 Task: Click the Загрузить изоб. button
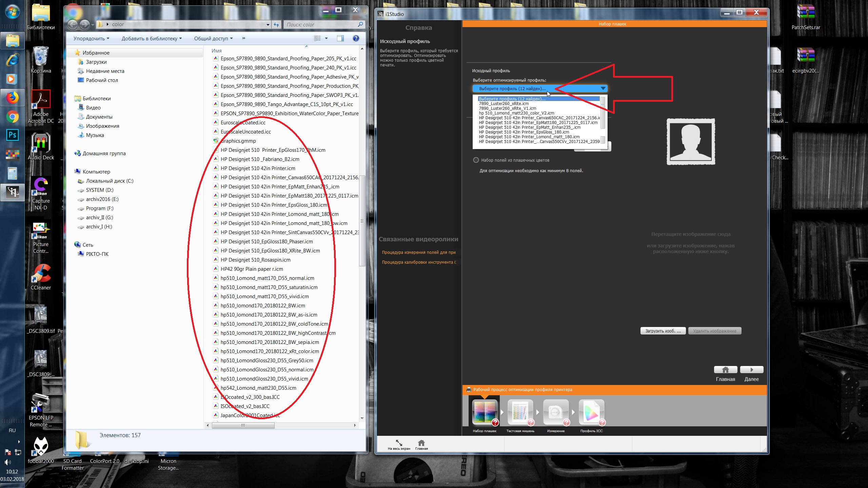(663, 331)
